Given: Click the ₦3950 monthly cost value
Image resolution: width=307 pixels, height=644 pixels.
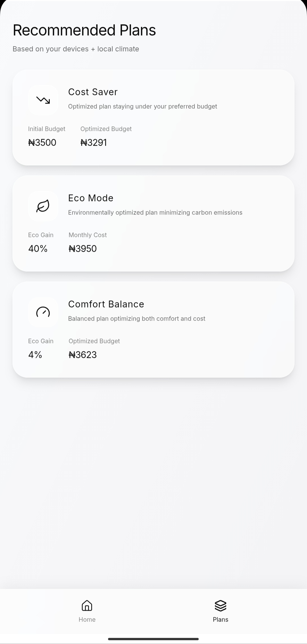Looking at the screenshot, I should [83, 249].
